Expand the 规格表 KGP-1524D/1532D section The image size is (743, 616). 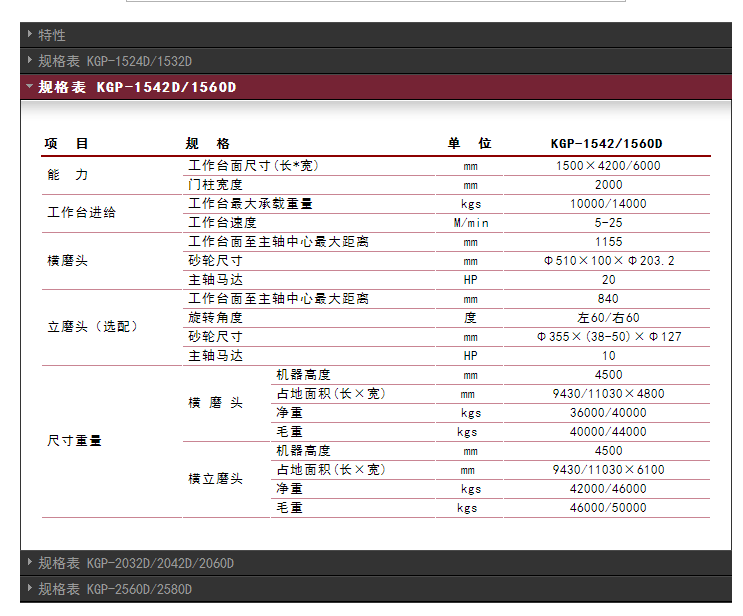tap(376, 61)
